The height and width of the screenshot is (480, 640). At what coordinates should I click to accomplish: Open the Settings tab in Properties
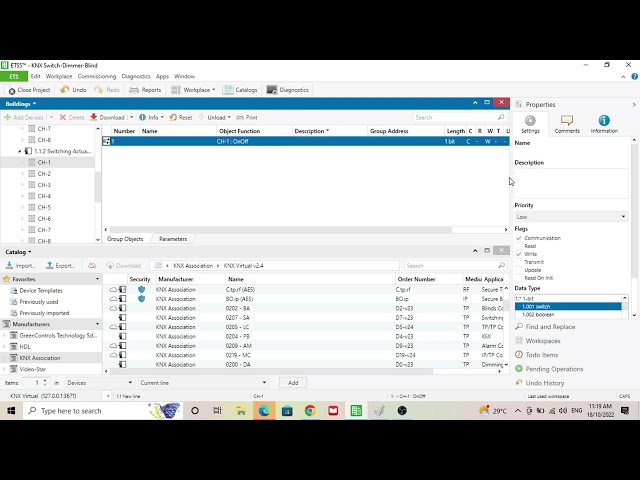pyautogui.click(x=530, y=124)
